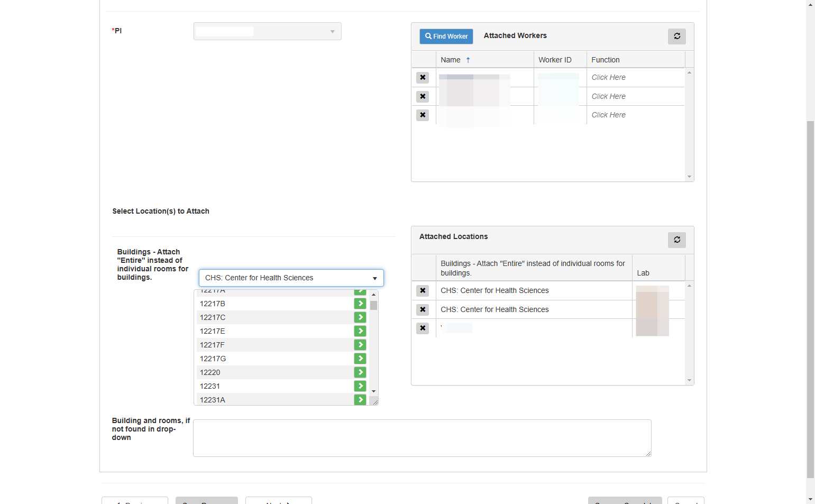The height and width of the screenshot is (504, 815).
Task: Attach room 12217C with green arrow
Action: 360,317
